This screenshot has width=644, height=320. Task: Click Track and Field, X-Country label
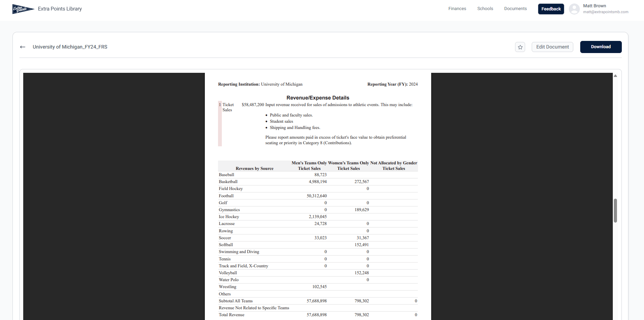tap(243, 266)
